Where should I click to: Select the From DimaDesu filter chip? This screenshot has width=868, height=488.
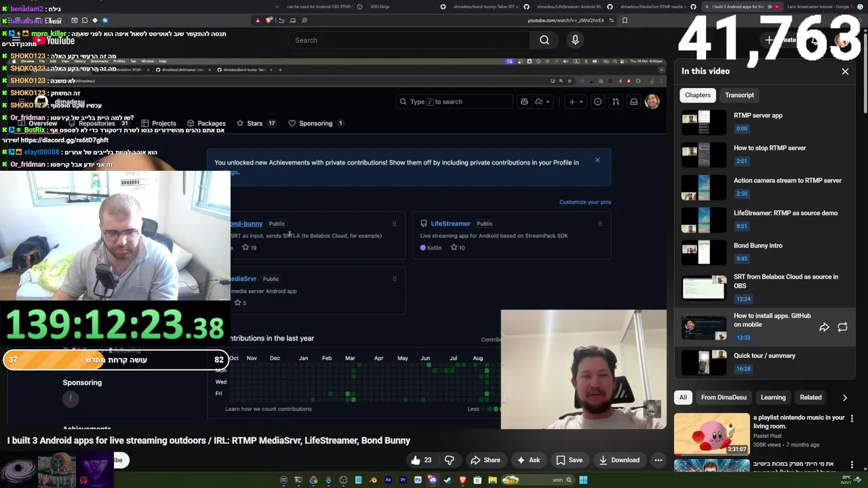[x=724, y=398]
